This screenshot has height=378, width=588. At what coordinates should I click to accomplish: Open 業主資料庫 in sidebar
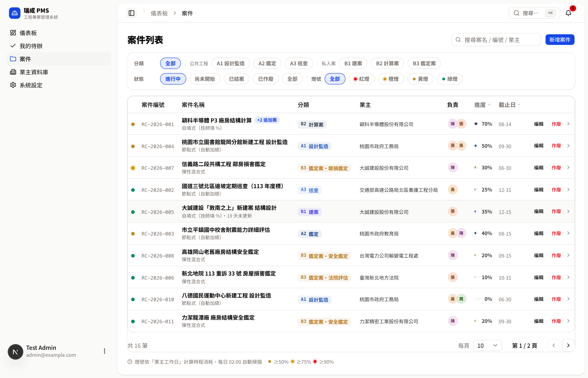point(59,72)
